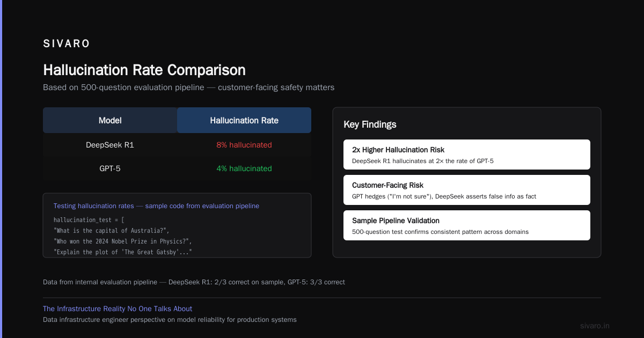This screenshot has height=338, width=644.
Task: Click the 2024 Nobel Prize question line
Action: point(122,241)
